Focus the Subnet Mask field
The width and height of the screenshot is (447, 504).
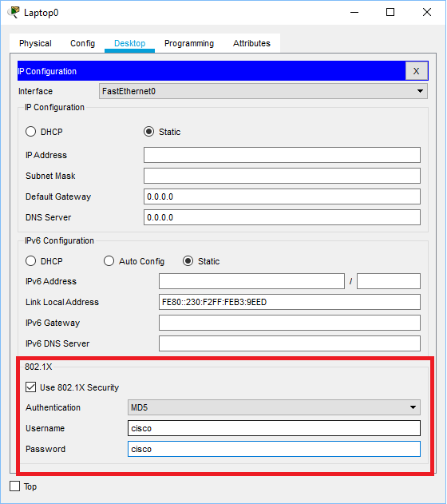[282, 176]
